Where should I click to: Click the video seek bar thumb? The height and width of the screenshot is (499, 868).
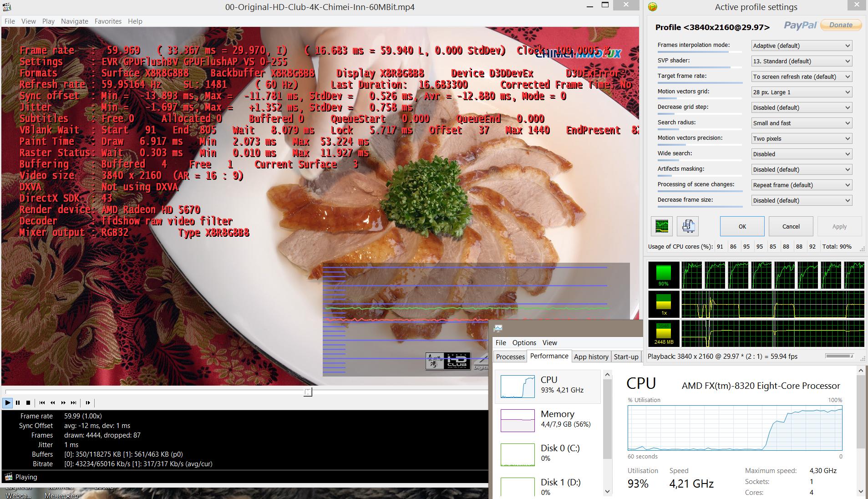click(x=308, y=392)
